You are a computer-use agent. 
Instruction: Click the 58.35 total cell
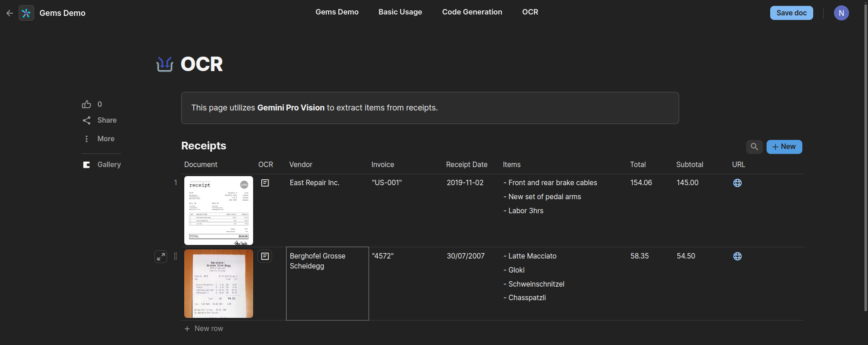click(650, 283)
